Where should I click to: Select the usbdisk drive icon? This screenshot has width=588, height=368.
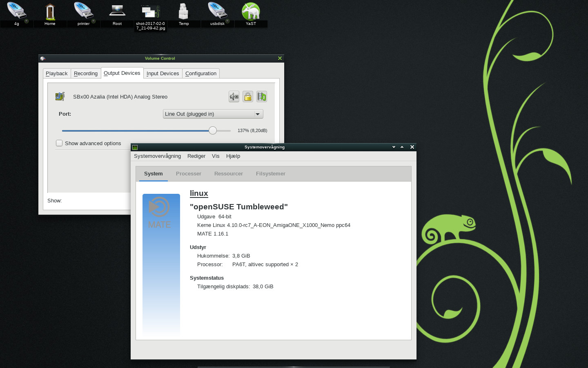[217, 12]
